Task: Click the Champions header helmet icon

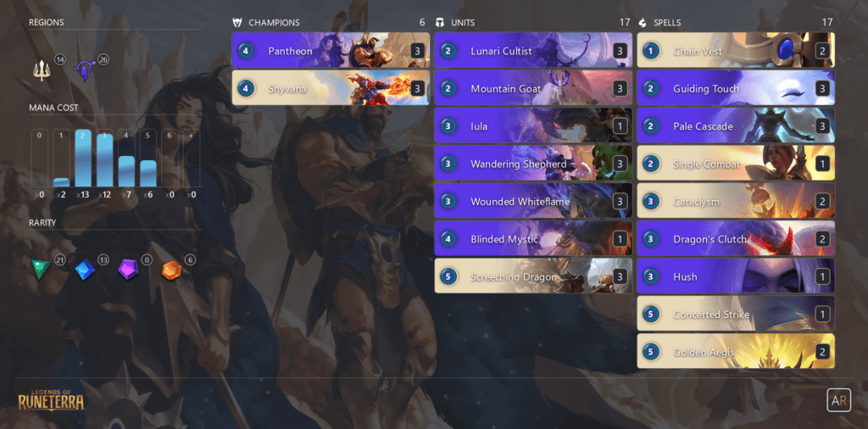Action: click(x=237, y=23)
